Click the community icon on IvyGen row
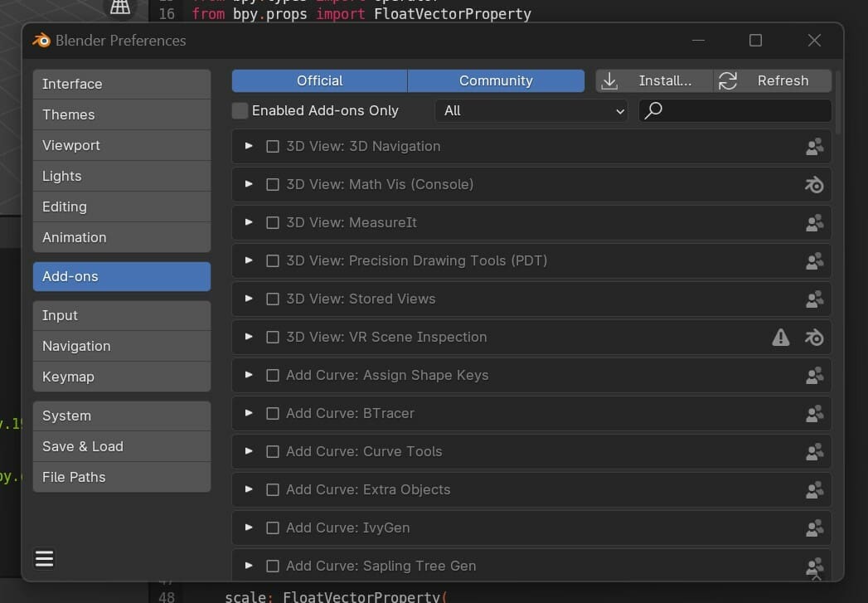This screenshot has width=868, height=603. click(814, 529)
